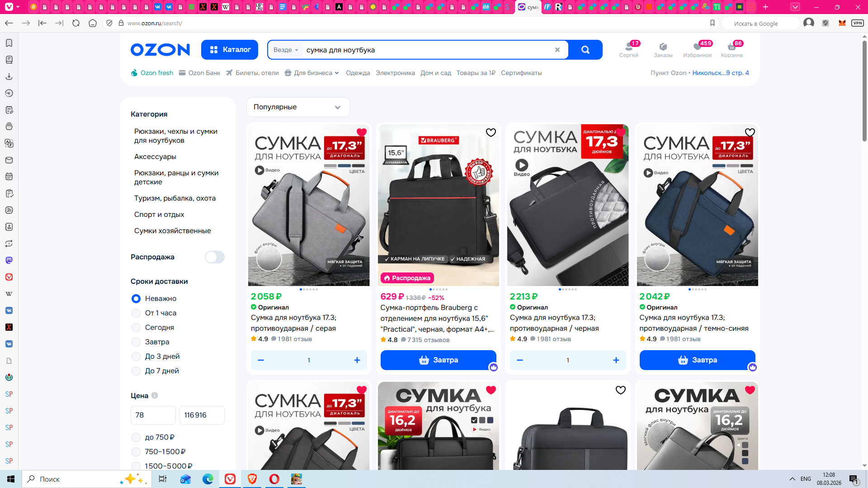Open the Заказы orders icon
868x488 pixels.
(x=663, y=47)
